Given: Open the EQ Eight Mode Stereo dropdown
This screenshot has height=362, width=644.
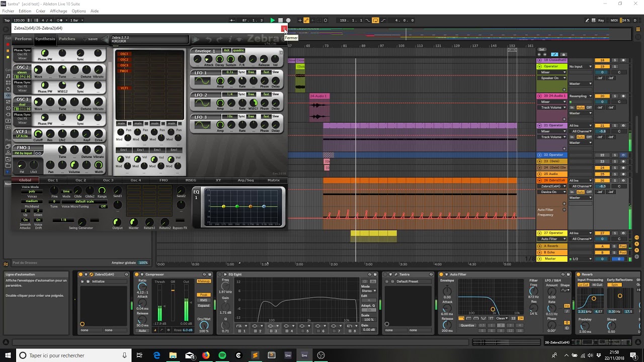Looking at the screenshot, I should click(x=368, y=291).
